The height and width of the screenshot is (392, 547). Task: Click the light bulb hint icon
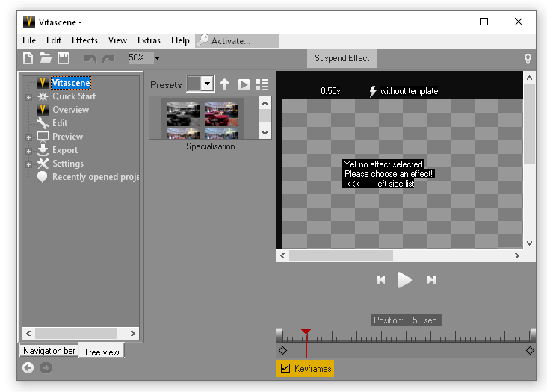[x=528, y=58]
